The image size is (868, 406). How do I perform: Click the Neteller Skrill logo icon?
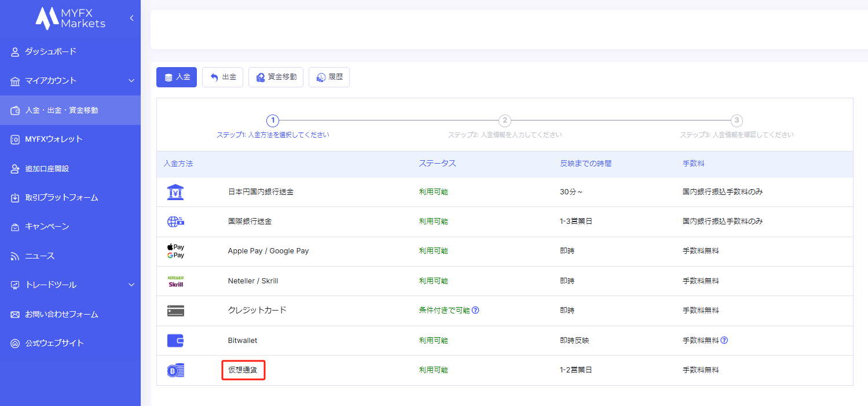[x=175, y=281]
